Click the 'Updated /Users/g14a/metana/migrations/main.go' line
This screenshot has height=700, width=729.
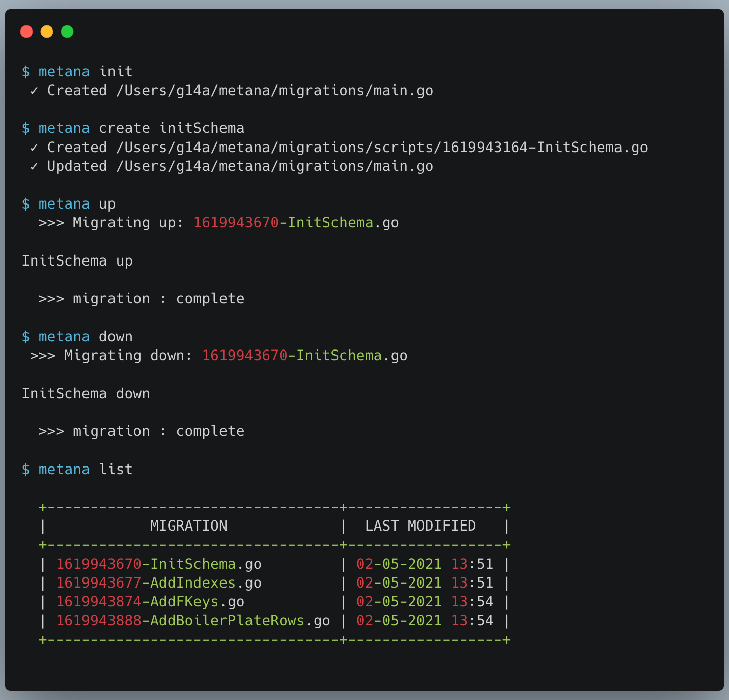click(232, 166)
